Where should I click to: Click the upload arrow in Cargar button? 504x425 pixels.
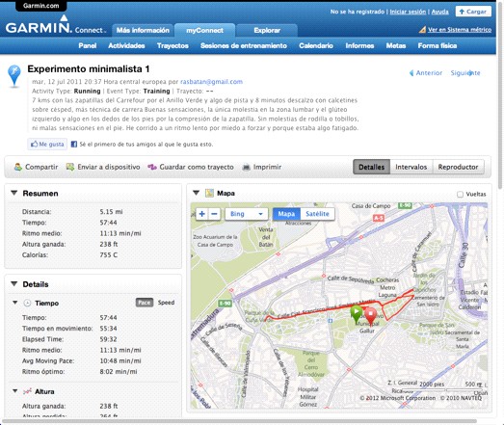pos(462,12)
